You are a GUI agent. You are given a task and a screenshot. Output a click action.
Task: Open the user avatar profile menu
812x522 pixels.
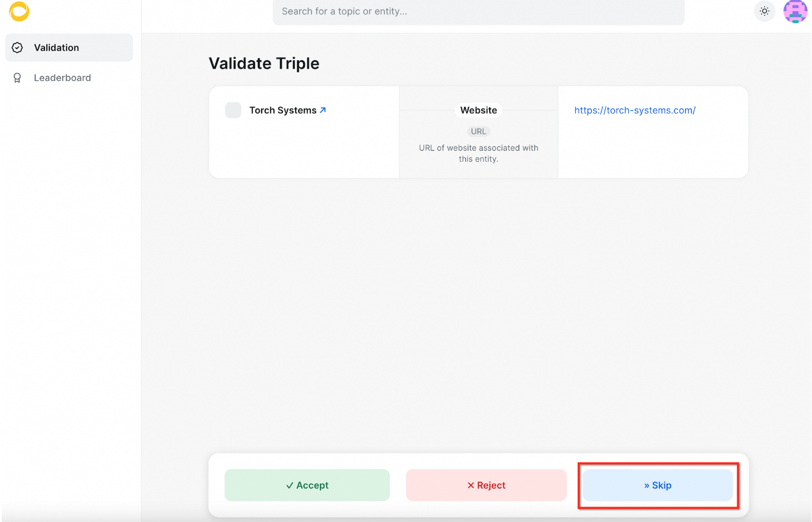click(x=795, y=12)
